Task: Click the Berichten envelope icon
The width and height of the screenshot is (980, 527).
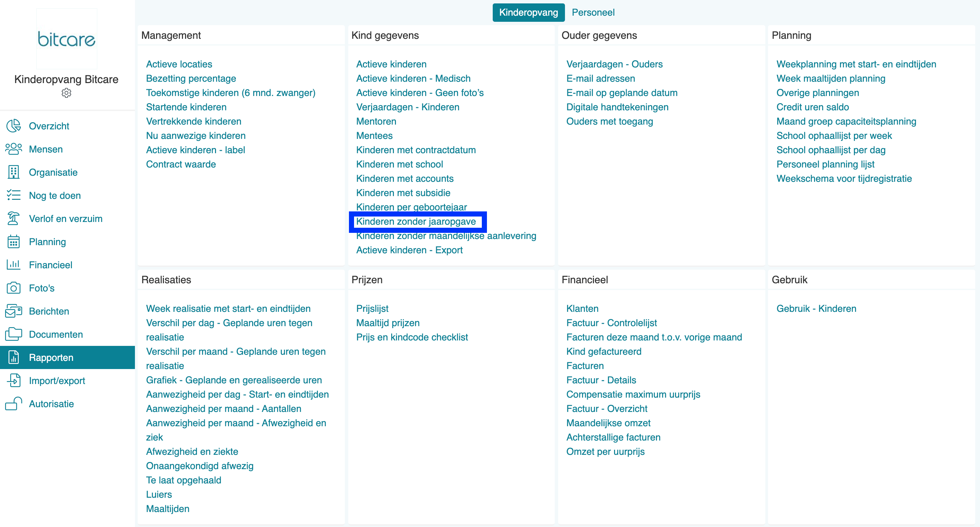Action: coord(14,311)
